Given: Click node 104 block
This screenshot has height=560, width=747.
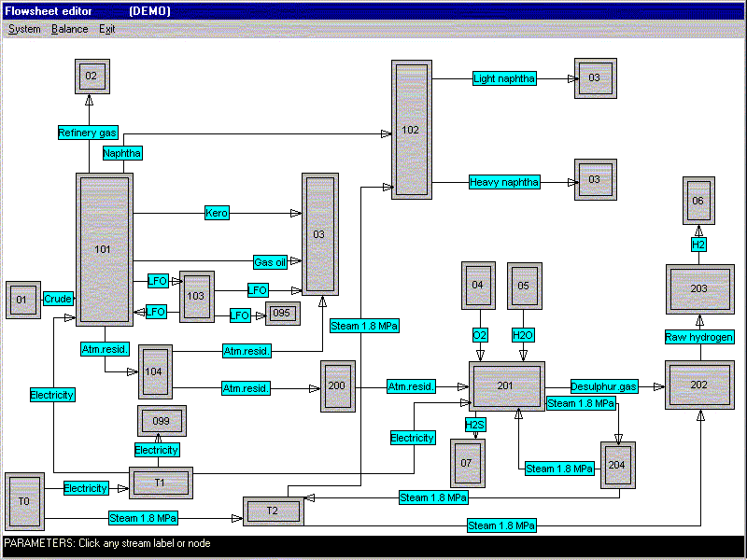Looking at the screenshot, I should [x=156, y=371].
